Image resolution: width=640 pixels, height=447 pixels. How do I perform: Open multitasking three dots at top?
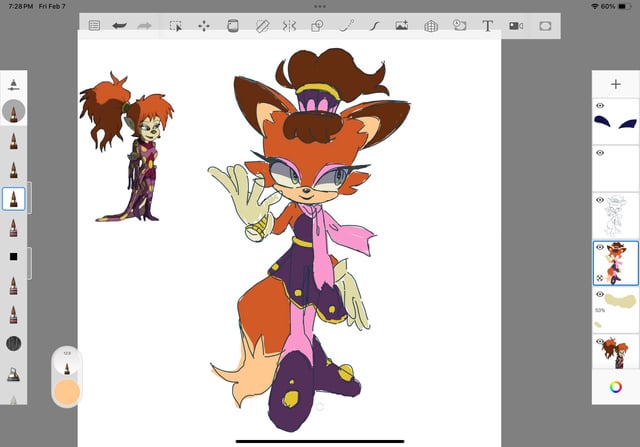[320, 7]
